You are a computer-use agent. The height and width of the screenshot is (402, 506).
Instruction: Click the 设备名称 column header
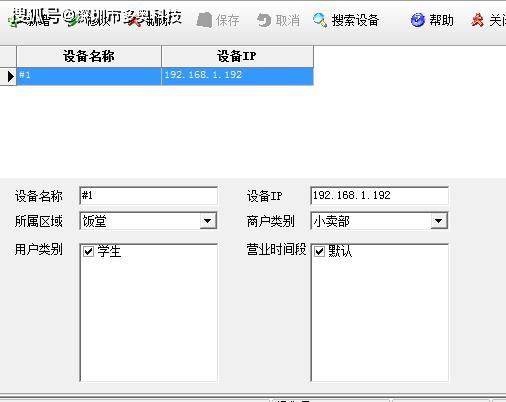coord(89,56)
